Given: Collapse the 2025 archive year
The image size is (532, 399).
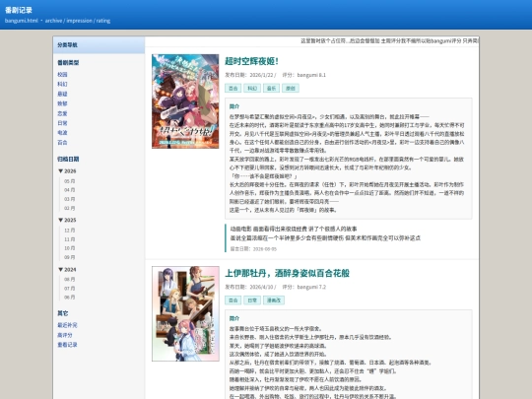Looking at the screenshot, I should [67, 220].
